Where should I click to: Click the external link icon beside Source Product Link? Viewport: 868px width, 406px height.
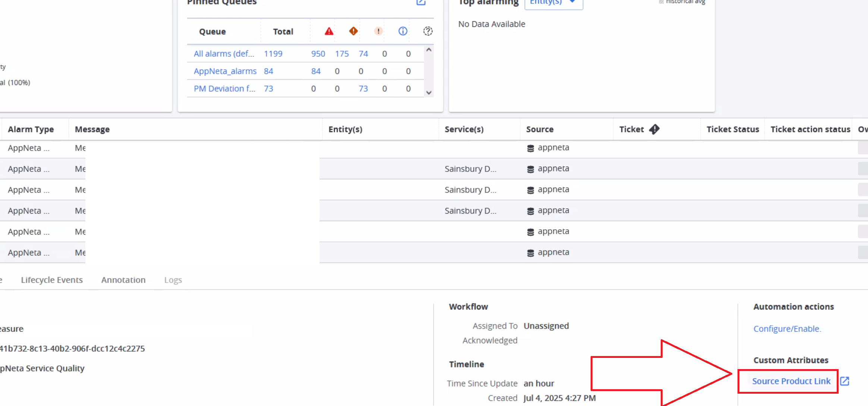(845, 381)
